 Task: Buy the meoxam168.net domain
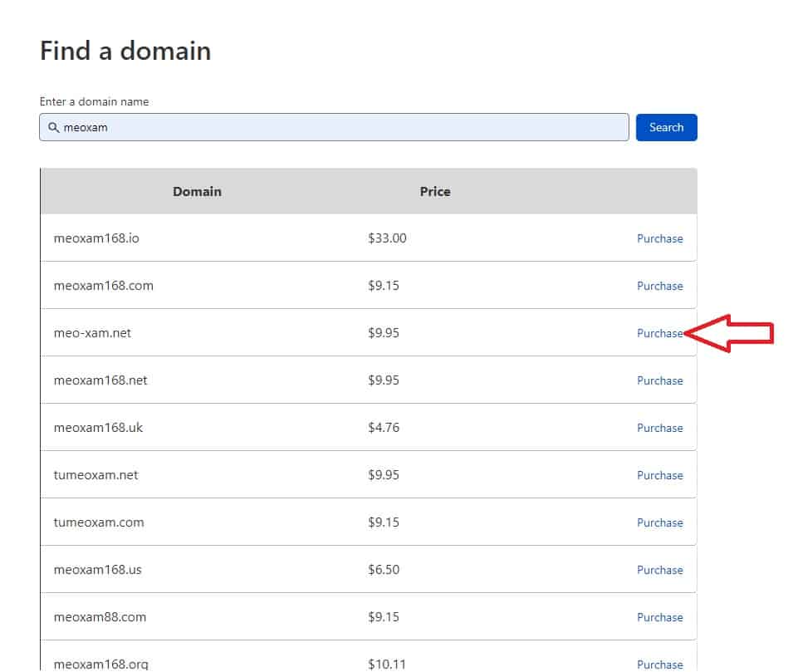pyautogui.click(x=659, y=380)
